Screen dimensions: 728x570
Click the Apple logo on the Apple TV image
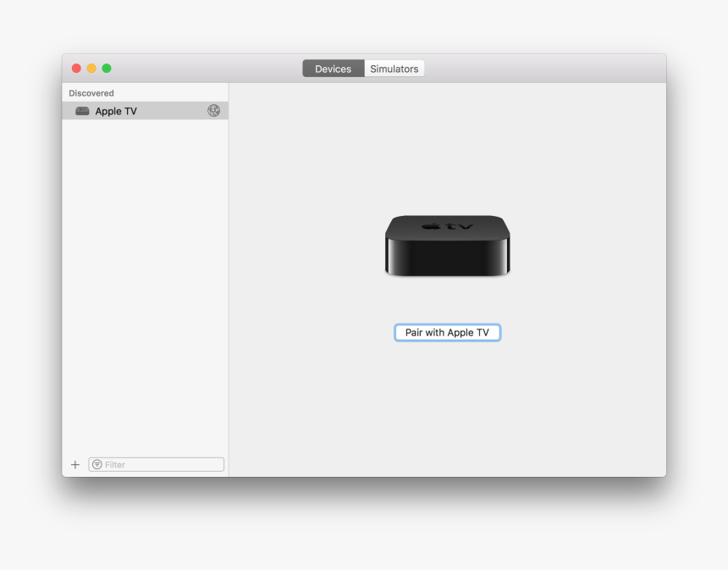point(431,227)
